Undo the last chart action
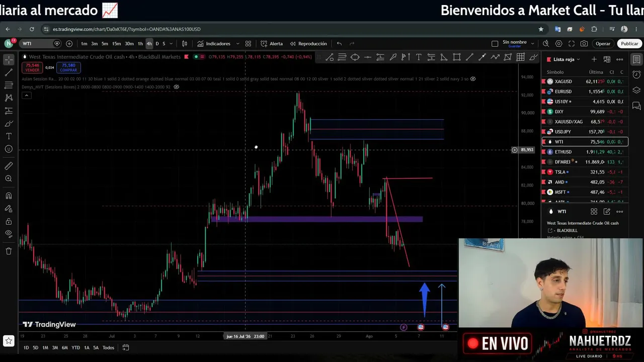This screenshot has width=644, height=362. coord(339,44)
